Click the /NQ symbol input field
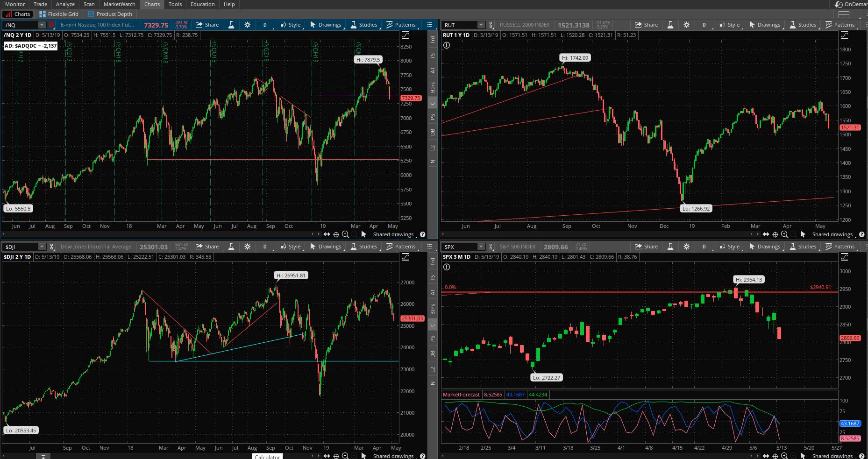 click(x=21, y=25)
